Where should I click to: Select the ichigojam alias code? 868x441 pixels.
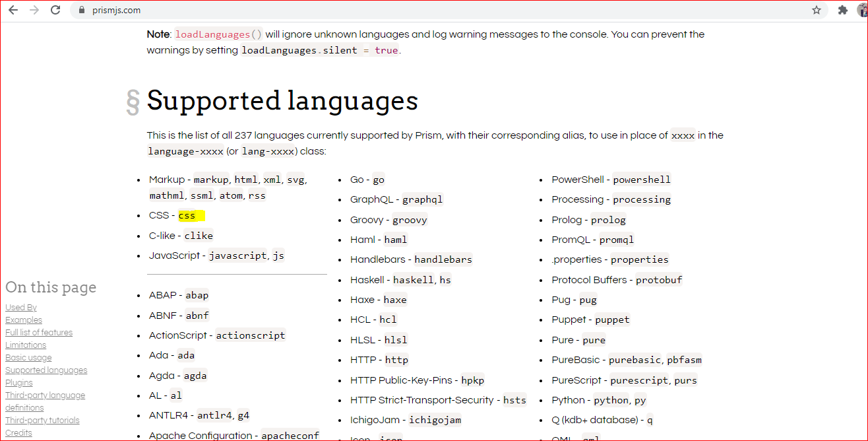coord(435,420)
